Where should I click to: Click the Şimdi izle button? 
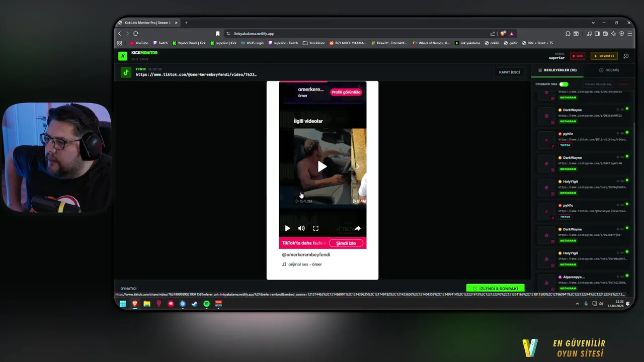[346, 243]
